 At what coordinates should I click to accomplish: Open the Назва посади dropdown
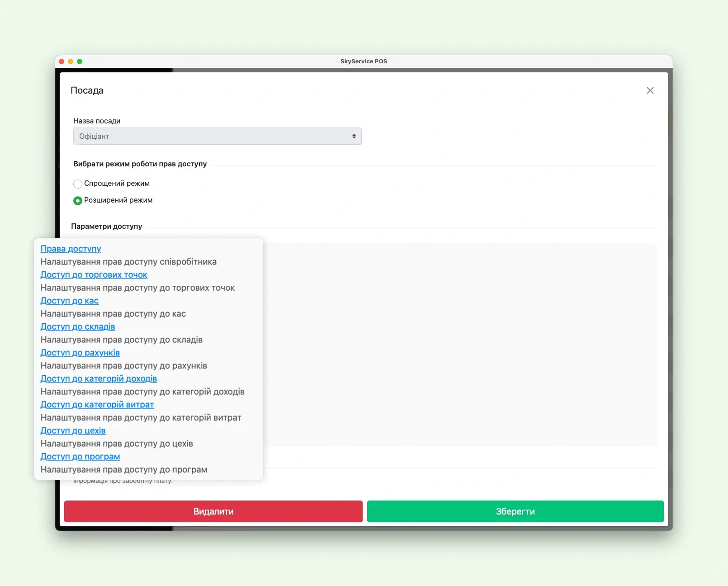(x=217, y=136)
